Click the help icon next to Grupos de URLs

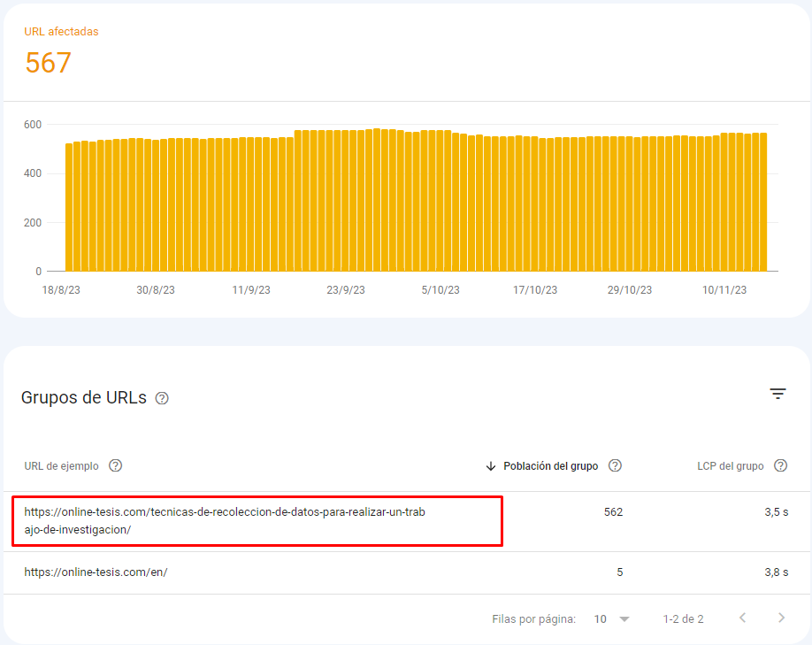pos(162,398)
